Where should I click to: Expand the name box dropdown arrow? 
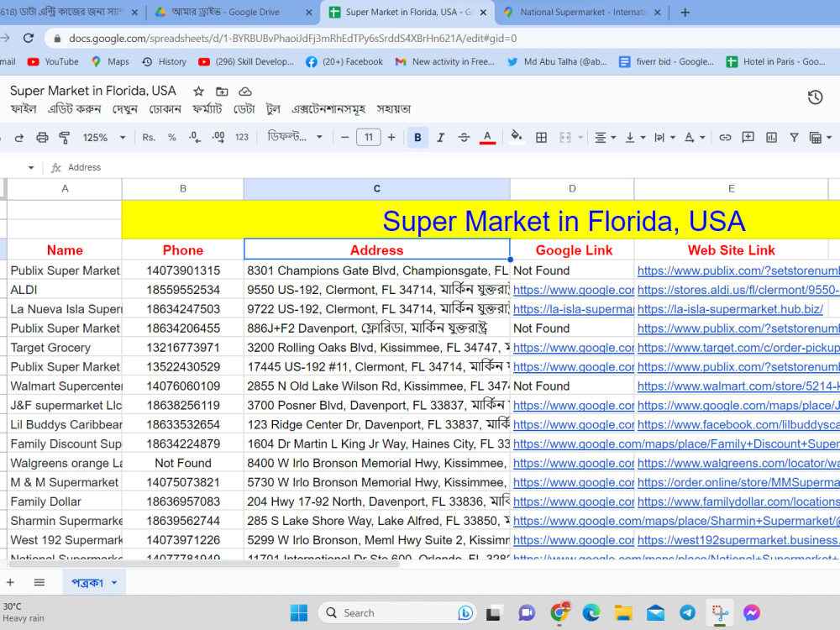tap(31, 168)
